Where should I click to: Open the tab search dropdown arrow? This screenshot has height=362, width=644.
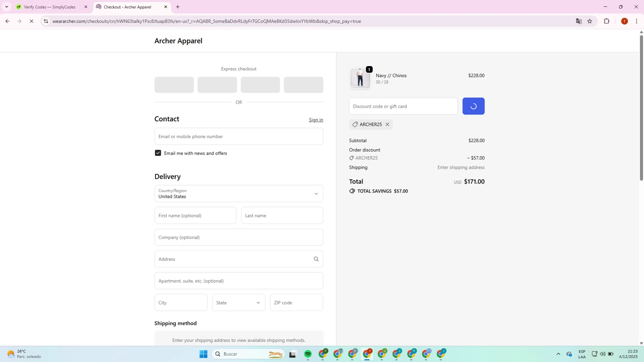[6, 7]
